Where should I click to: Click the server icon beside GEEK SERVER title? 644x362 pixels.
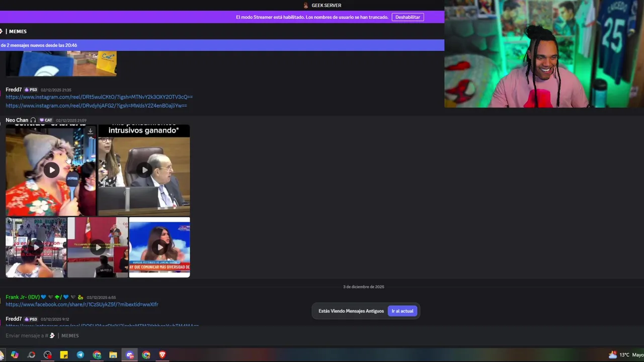[x=305, y=6]
